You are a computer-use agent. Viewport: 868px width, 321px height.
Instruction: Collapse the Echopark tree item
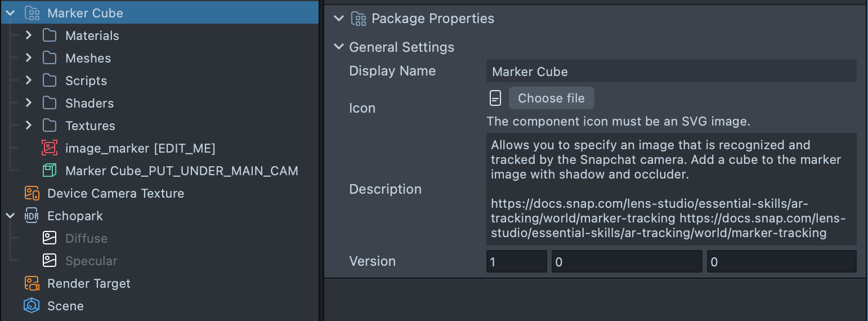[10, 216]
